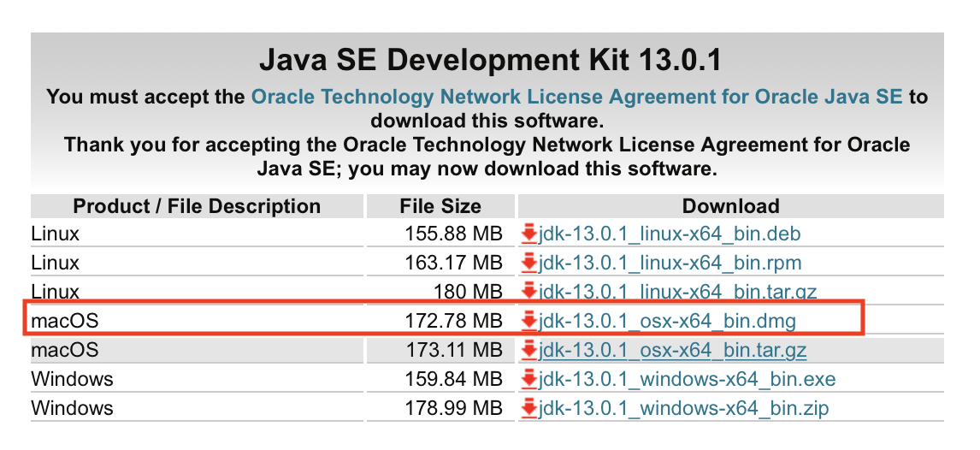Click Windows label in 159.84 MB row
The width and height of the screenshot is (980, 450).
pos(73,379)
